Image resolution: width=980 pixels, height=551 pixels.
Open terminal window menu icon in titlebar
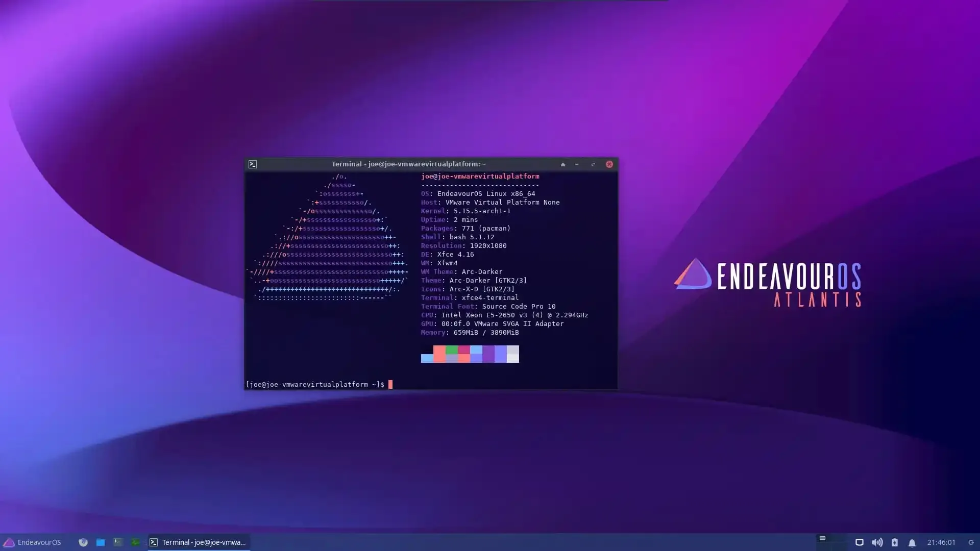[x=253, y=164]
